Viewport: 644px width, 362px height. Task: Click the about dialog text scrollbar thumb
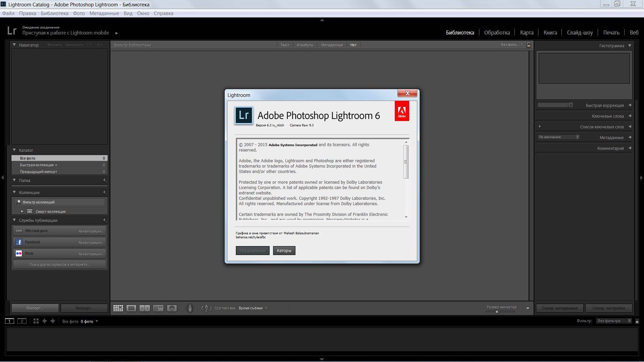click(x=406, y=162)
